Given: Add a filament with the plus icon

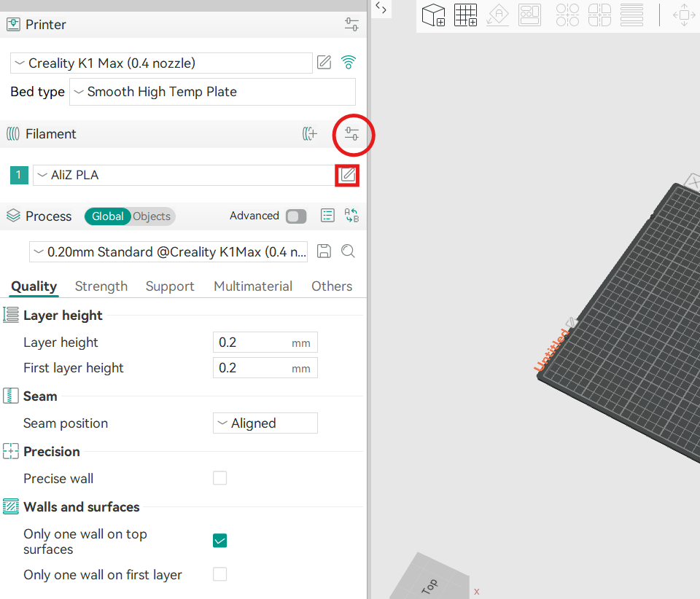Looking at the screenshot, I should [x=310, y=133].
